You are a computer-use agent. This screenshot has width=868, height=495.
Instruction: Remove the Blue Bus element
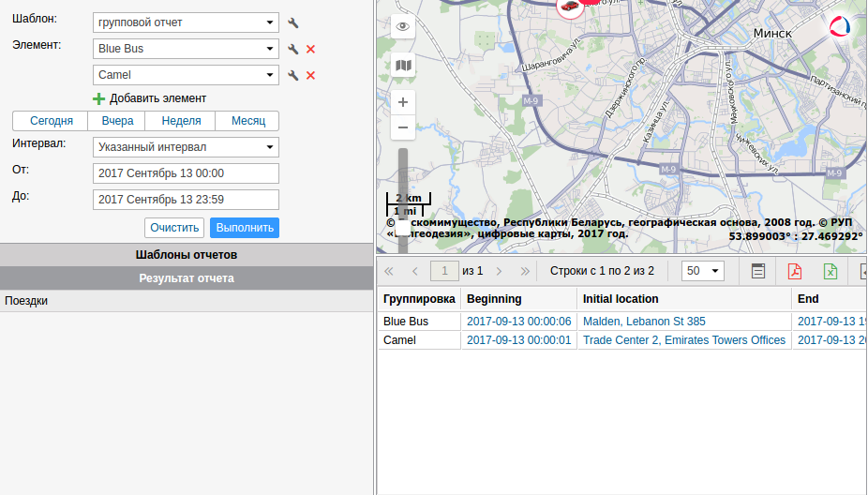(x=310, y=49)
